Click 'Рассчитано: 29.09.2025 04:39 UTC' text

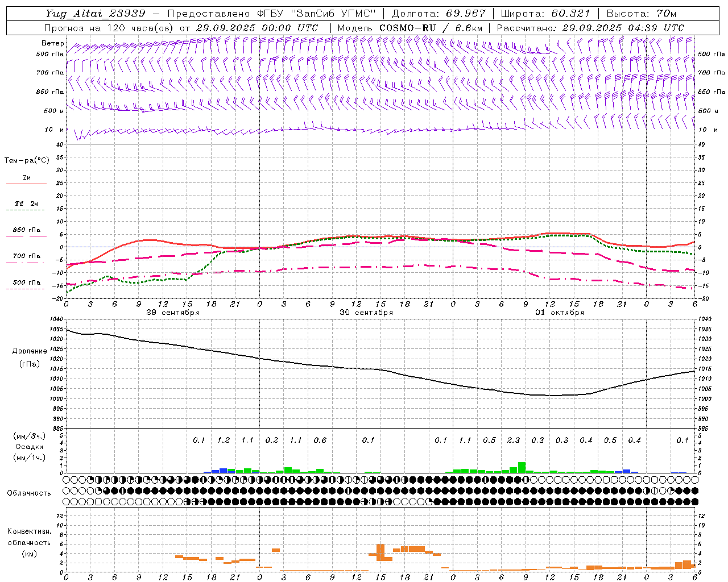(x=590, y=28)
